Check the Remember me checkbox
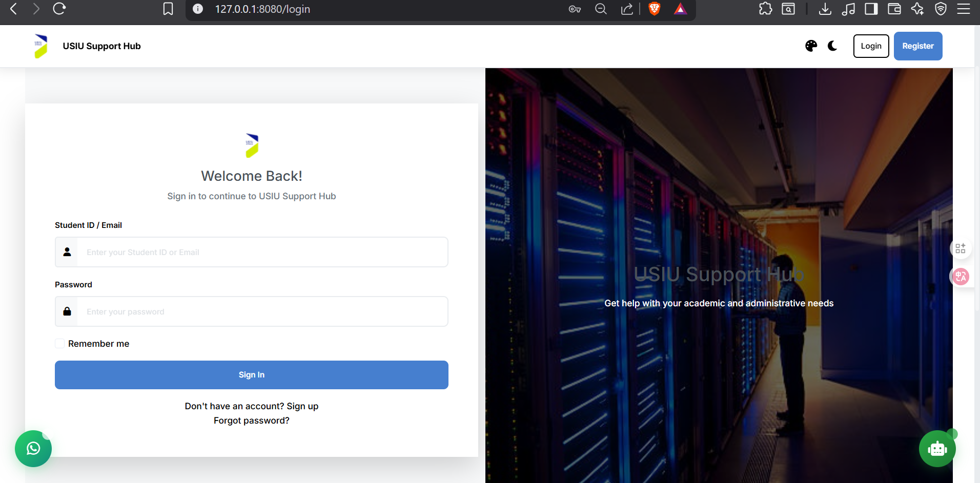Viewport: 980px width, 483px height. tap(60, 344)
